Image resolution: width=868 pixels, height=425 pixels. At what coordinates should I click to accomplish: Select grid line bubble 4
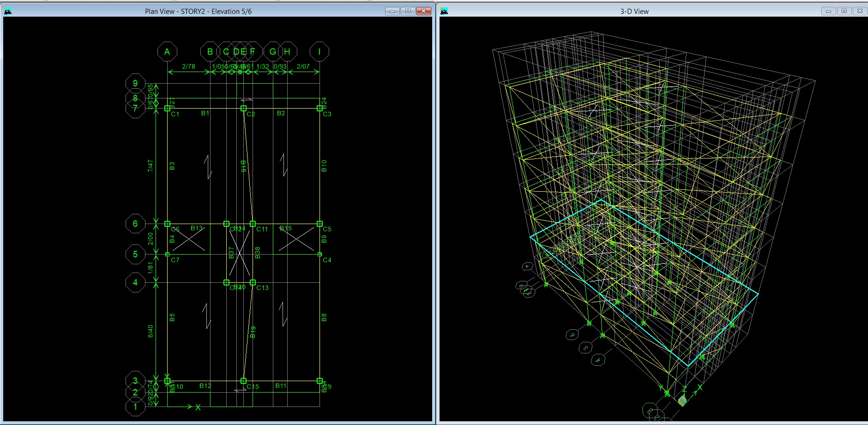[x=135, y=282]
